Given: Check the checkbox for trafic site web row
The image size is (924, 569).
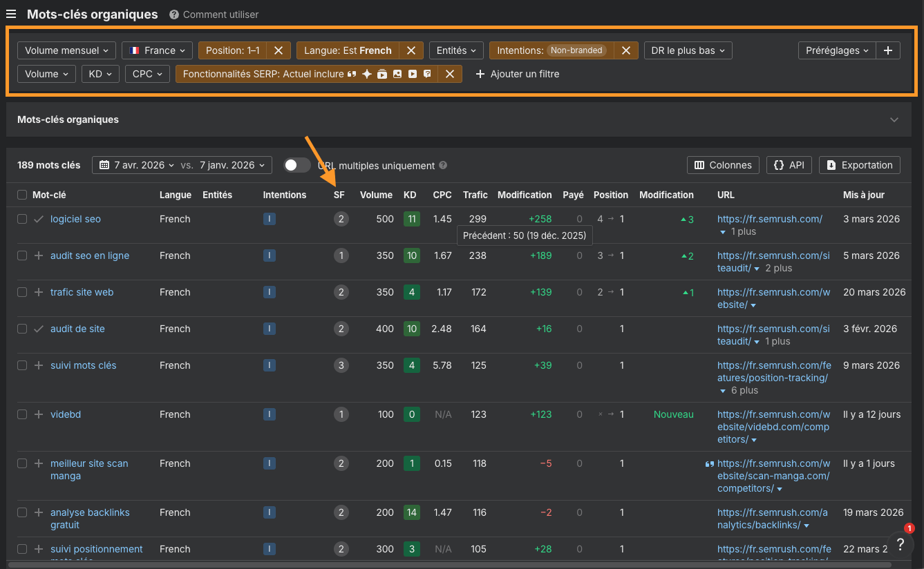Looking at the screenshot, I should [22, 292].
